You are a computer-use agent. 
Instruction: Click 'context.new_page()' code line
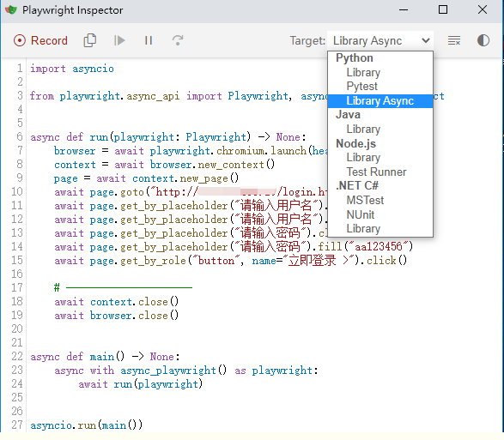pos(146,178)
